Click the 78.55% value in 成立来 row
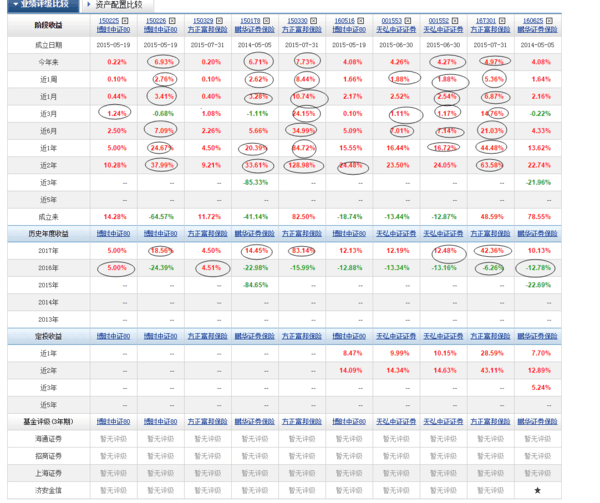Image resolution: width=600 pixels, height=503 pixels. click(x=539, y=217)
